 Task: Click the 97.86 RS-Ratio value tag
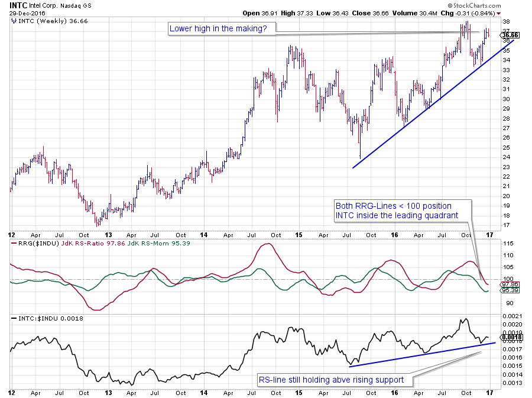(x=510, y=284)
